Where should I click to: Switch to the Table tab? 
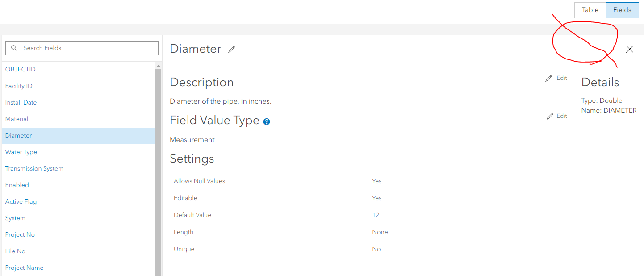590,10
